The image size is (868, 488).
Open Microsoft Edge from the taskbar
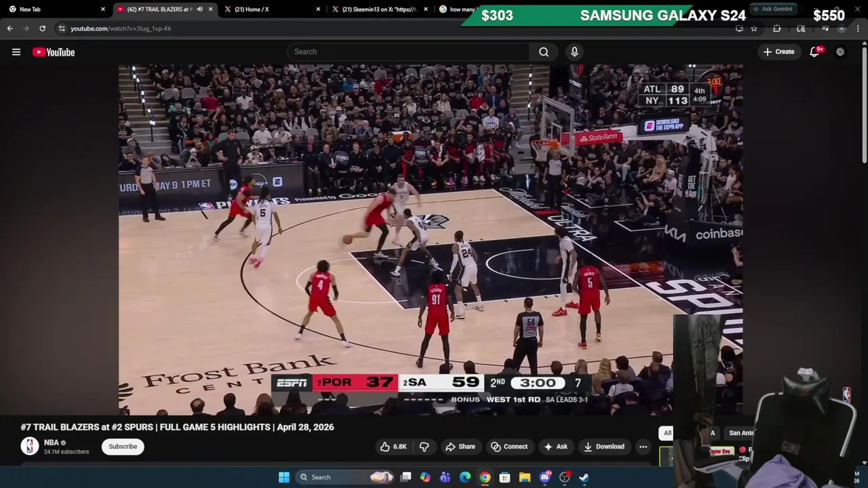[465, 477]
